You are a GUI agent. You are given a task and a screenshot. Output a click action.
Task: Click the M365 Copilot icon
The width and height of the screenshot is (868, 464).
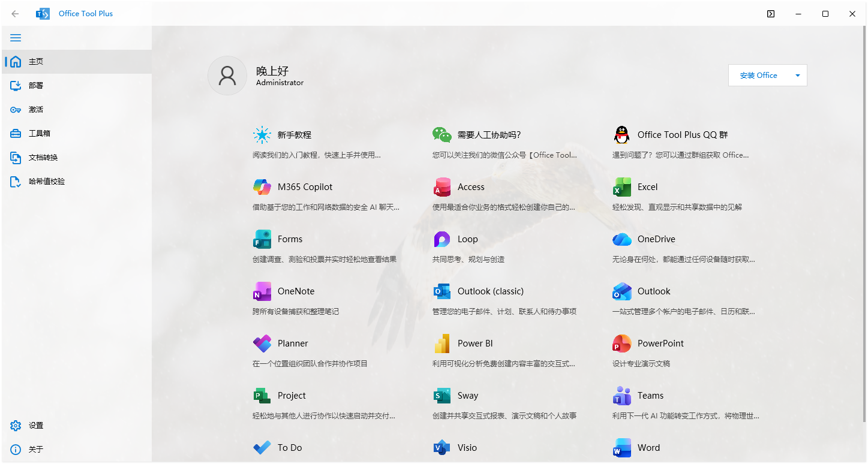point(262,186)
